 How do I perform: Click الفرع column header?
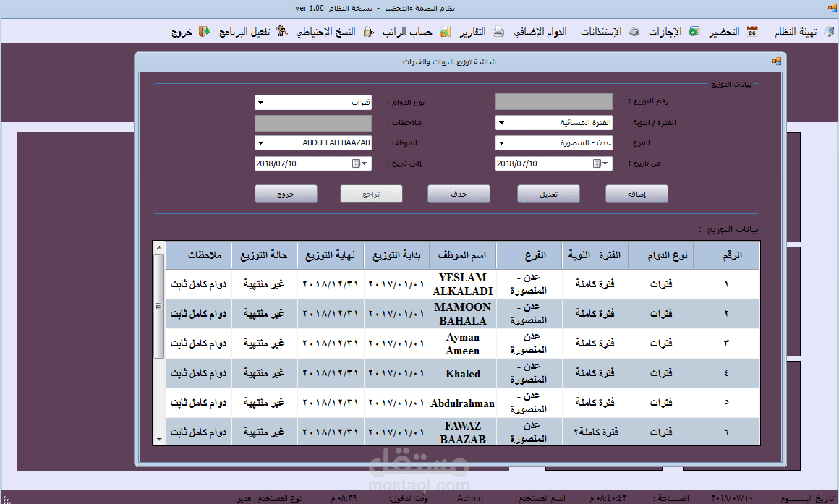click(529, 255)
